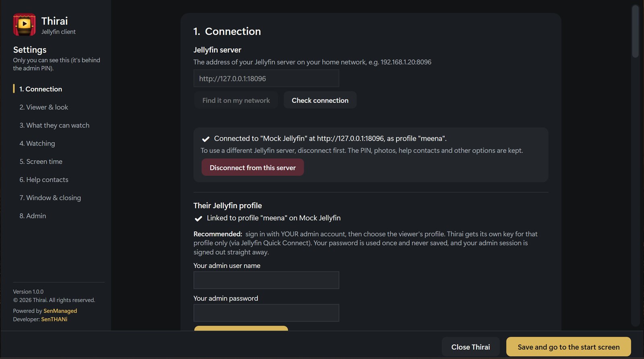Click the "© 2026 Thirai. All rights reserved." text
Image resolution: width=644 pixels, height=359 pixels.
coord(54,300)
